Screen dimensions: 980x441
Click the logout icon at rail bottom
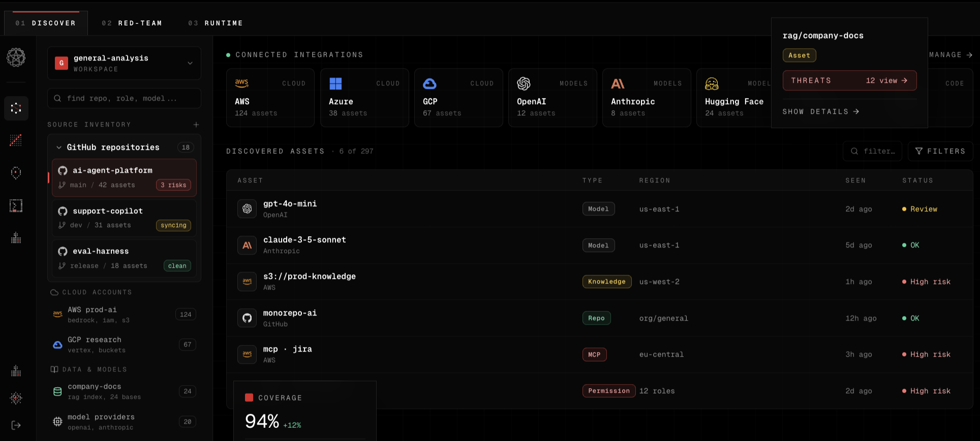16,425
